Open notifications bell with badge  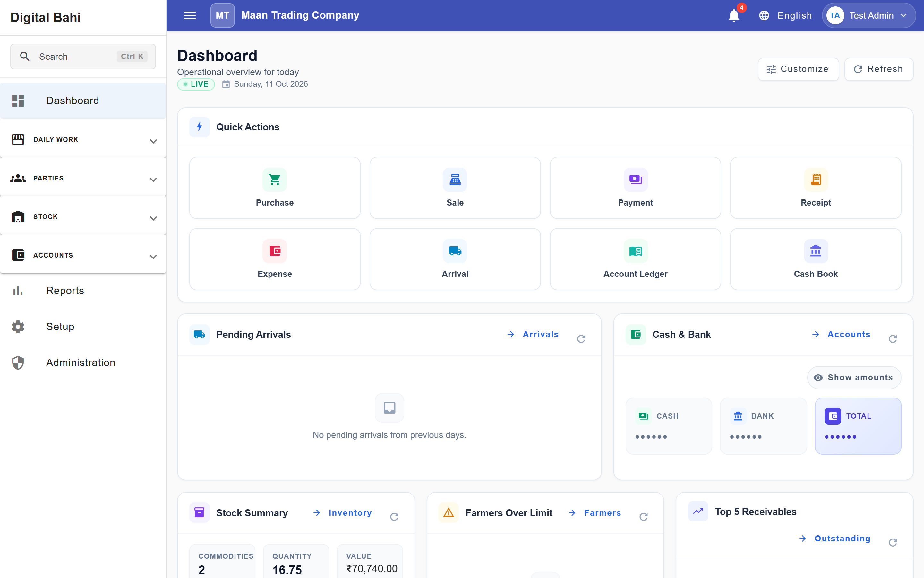(734, 15)
